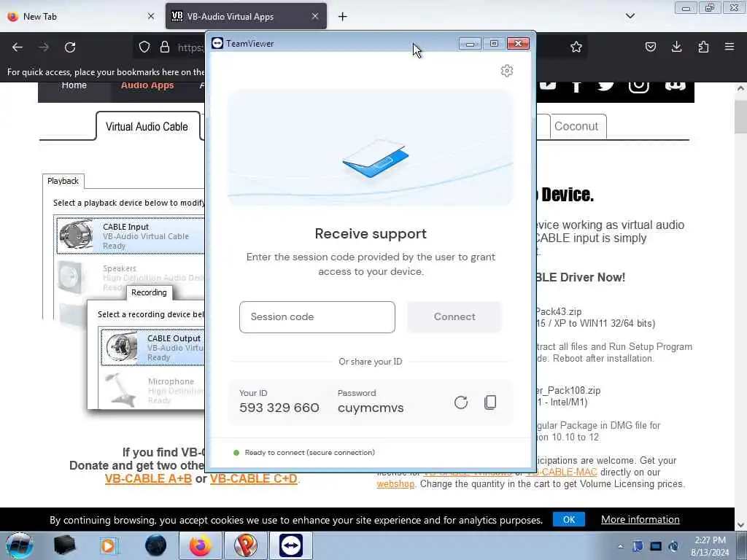Open Firefox downloads panel
The height and width of the screenshot is (560, 747).
(676, 47)
